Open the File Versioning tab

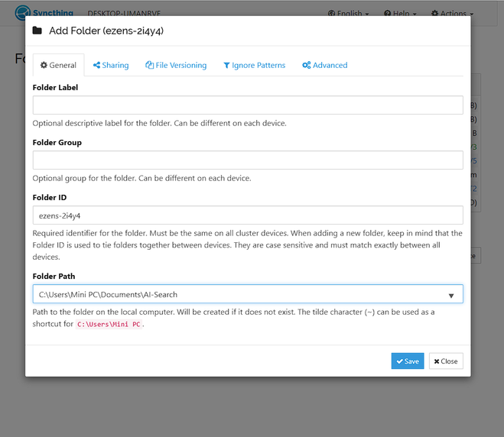point(176,65)
